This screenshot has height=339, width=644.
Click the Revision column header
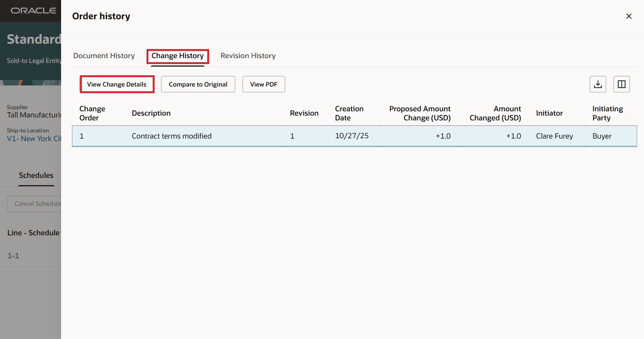coord(304,113)
